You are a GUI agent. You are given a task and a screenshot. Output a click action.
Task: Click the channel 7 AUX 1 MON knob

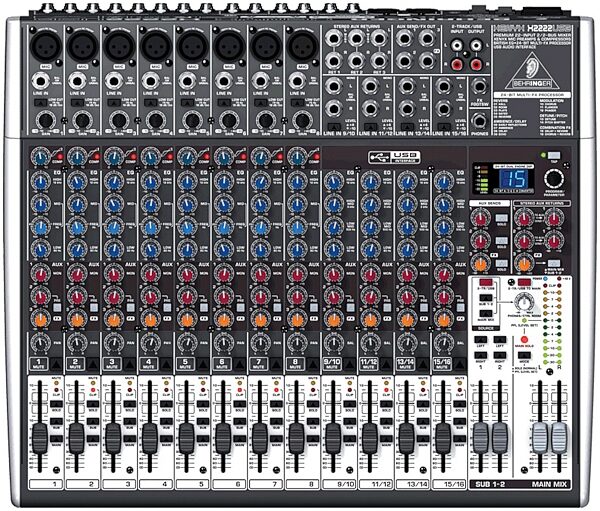point(260,274)
